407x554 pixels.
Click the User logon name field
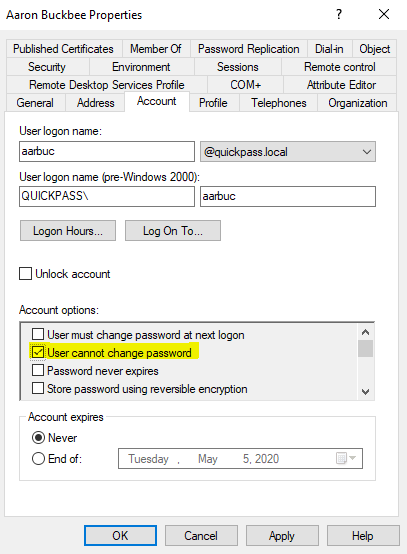coord(107,152)
